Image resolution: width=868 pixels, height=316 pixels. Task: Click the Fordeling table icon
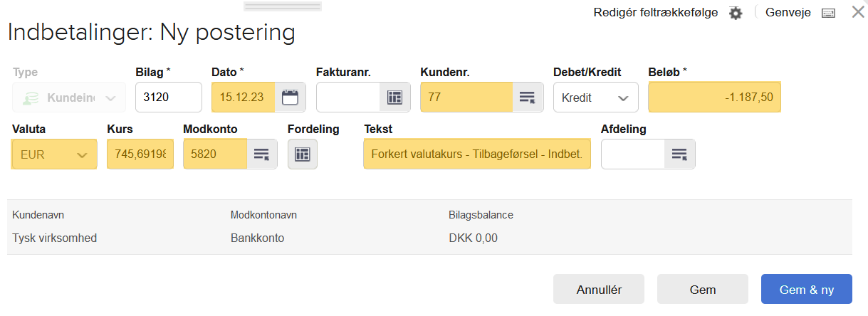pos(302,154)
